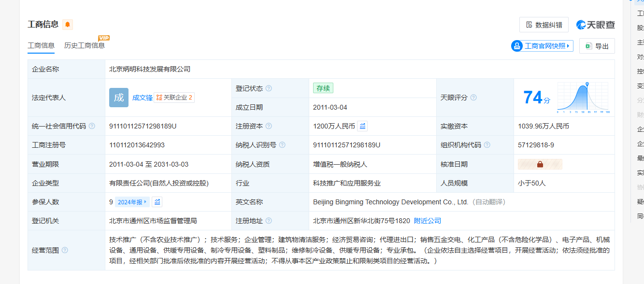Viewport: 644px width, 284px height.
Task: Click the 成 avatar of legal representative
Action: point(119,97)
